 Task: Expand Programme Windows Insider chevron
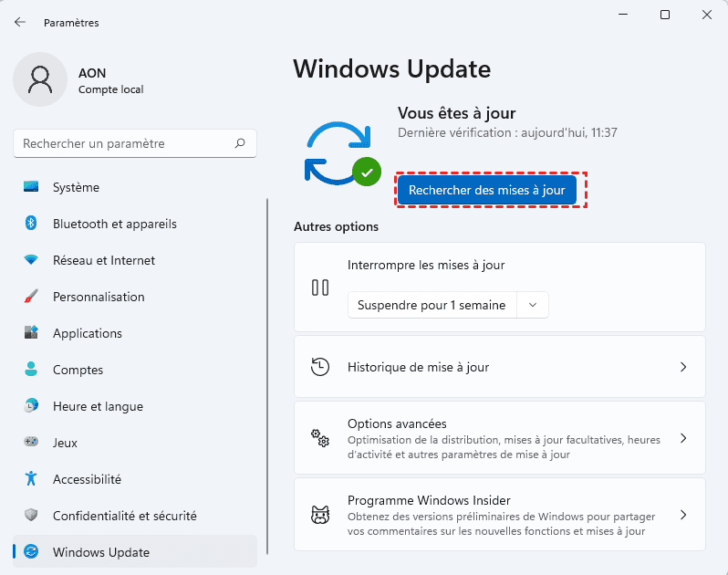tap(683, 515)
